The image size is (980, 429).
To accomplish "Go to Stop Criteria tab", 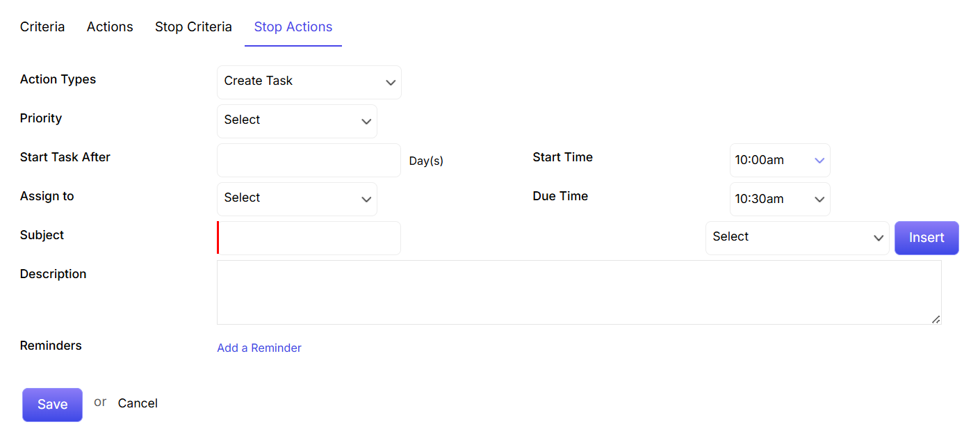I will point(193,26).
